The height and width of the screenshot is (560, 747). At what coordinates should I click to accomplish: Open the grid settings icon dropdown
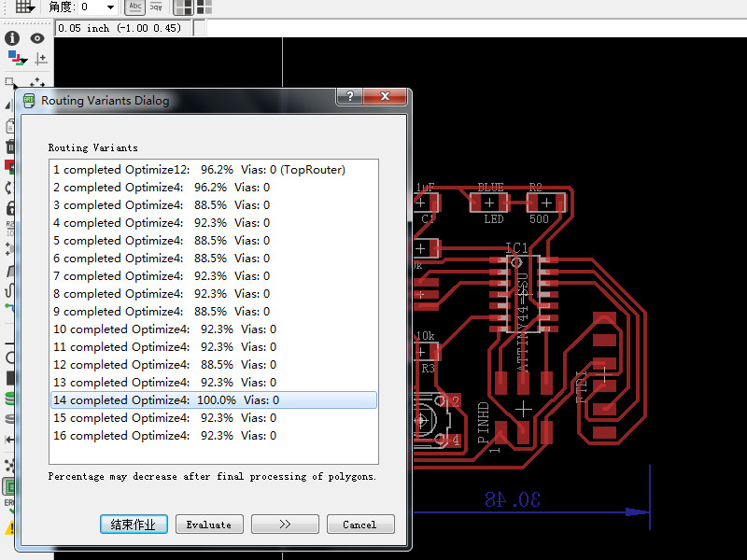pos(25,7)
